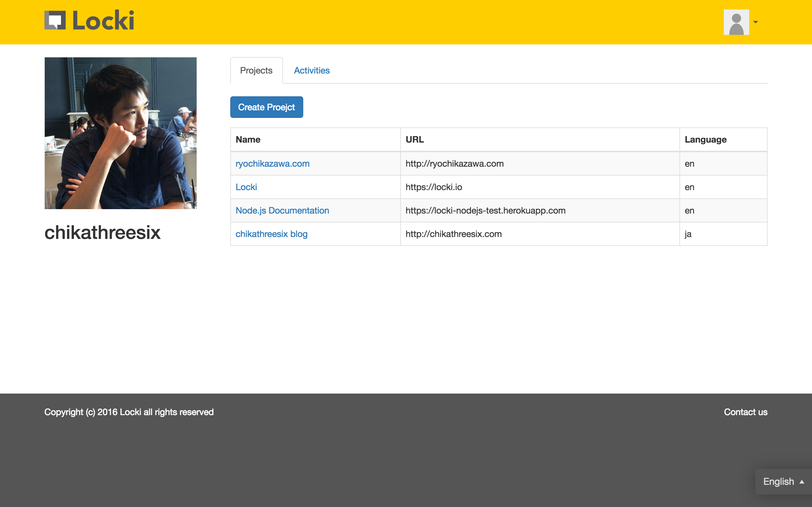Open the Locki project link
Screen dimensions: 812x507
coord(246,187)
